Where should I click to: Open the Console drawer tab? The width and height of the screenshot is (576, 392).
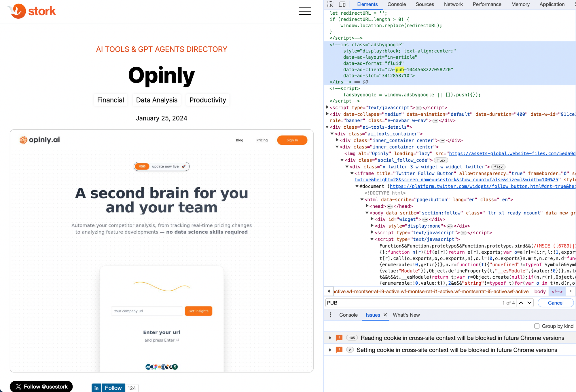click(348, 315)
